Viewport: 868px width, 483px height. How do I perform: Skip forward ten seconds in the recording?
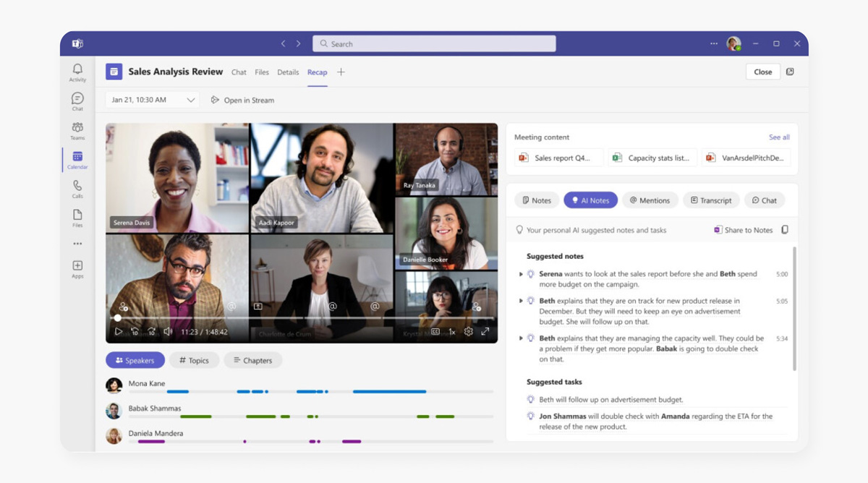151,332
